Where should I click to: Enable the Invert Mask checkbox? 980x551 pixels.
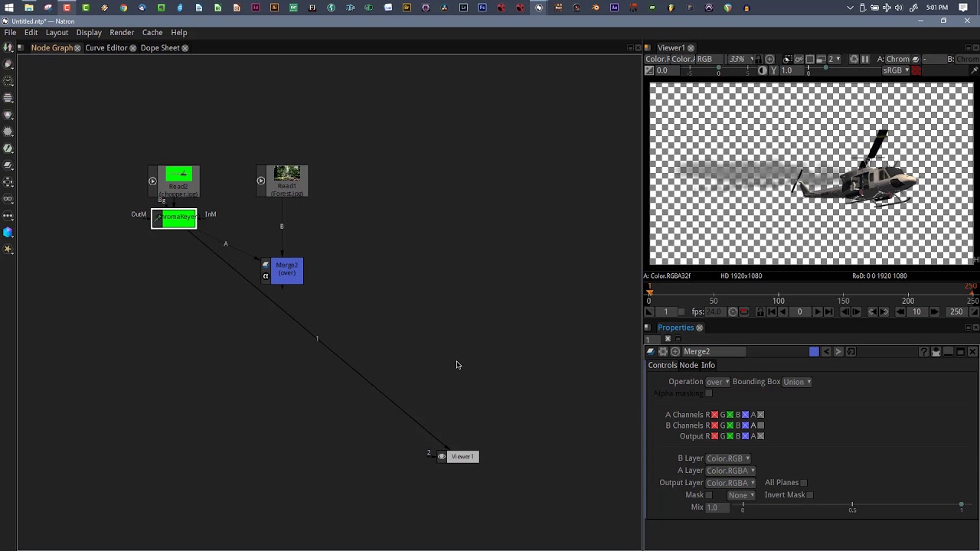(809, 495)
